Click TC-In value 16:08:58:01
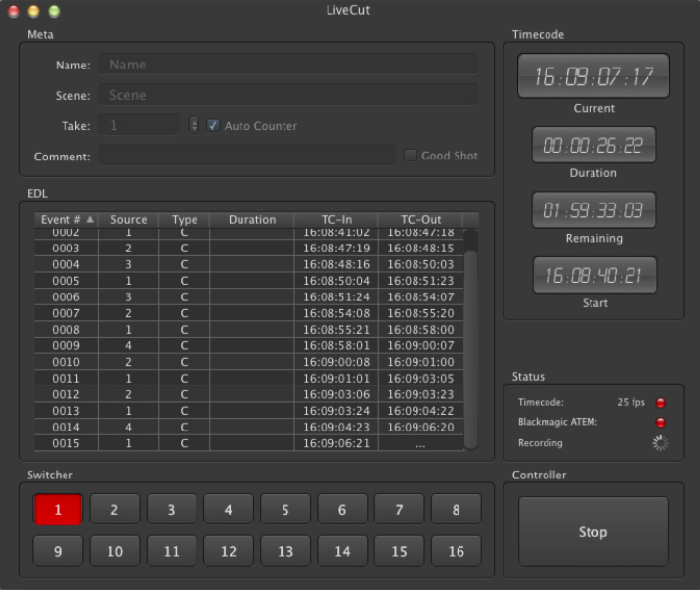 [x=336, y=345]
